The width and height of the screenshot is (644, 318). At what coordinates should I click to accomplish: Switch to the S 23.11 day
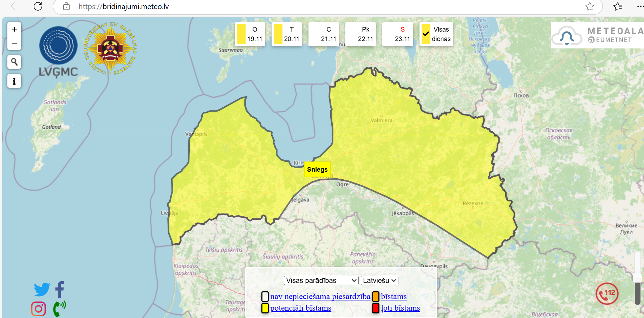398,34
